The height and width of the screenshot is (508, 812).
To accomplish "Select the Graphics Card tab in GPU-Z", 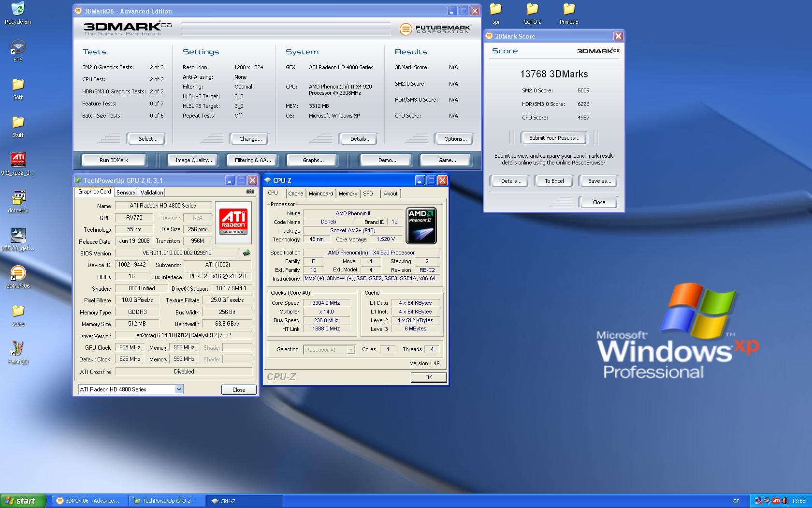I will [95, 192].
